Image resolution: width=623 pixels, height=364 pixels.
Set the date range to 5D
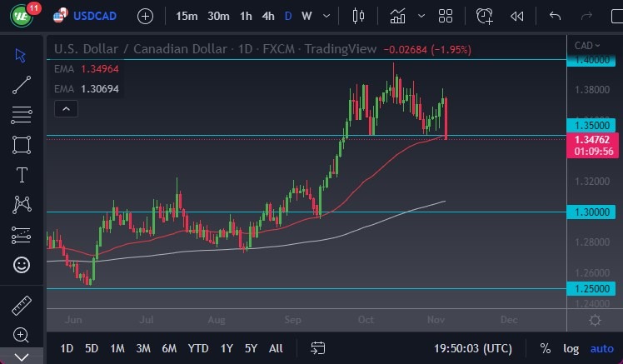point(92,348)
